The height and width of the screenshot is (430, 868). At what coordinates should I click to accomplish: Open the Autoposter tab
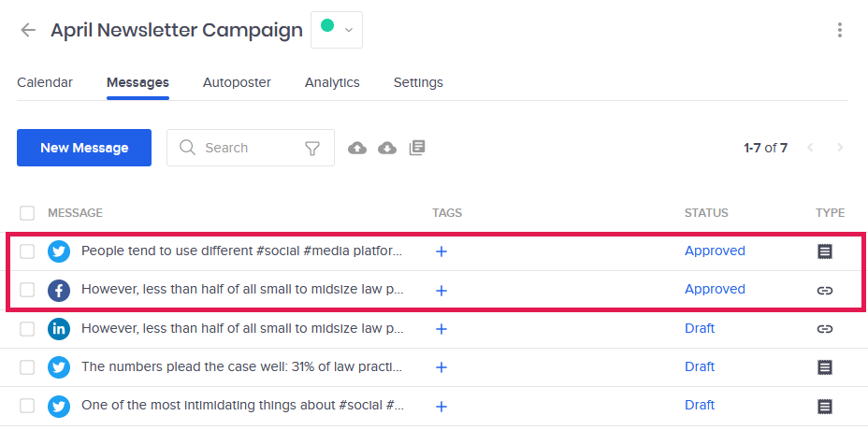pos(237,82)
